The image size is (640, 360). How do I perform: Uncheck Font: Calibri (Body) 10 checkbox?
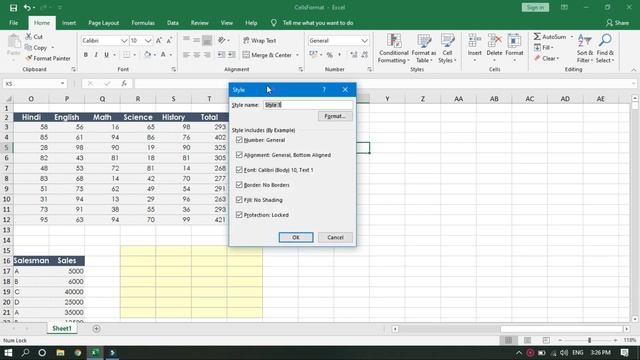tap(239, 170)
